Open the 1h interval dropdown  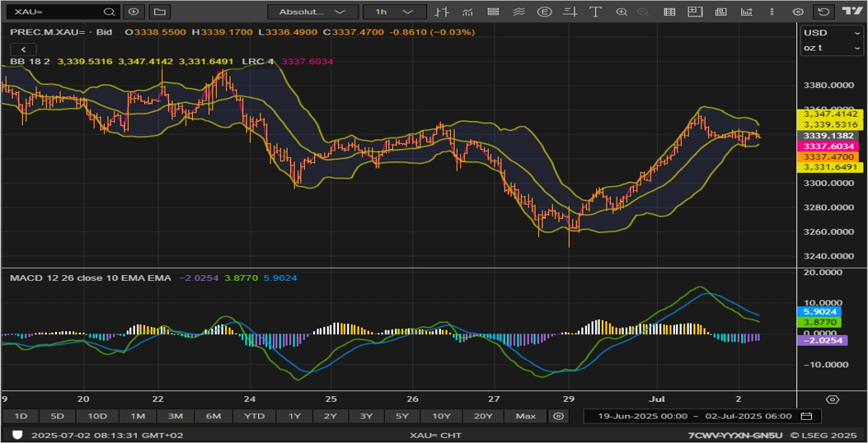click(395, 12)
